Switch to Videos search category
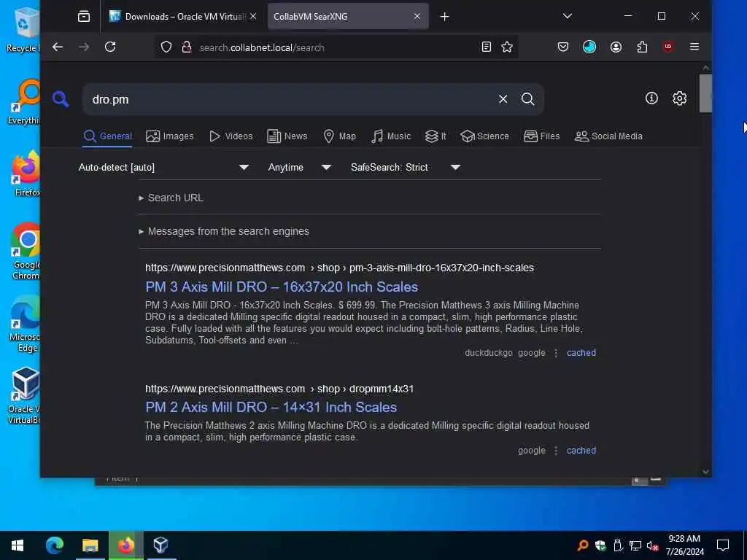The width and height of the screenshot is (747, 560). (231, 136)
